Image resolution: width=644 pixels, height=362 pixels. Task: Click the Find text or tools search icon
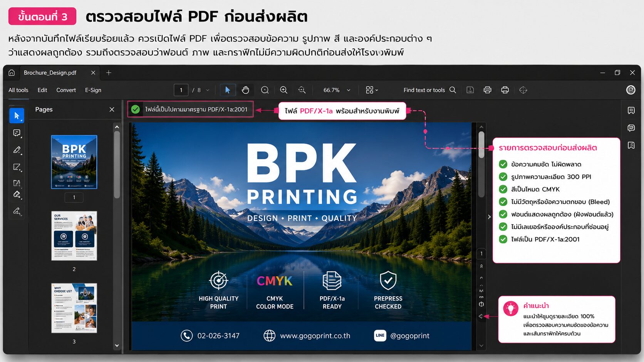[453, 90]
